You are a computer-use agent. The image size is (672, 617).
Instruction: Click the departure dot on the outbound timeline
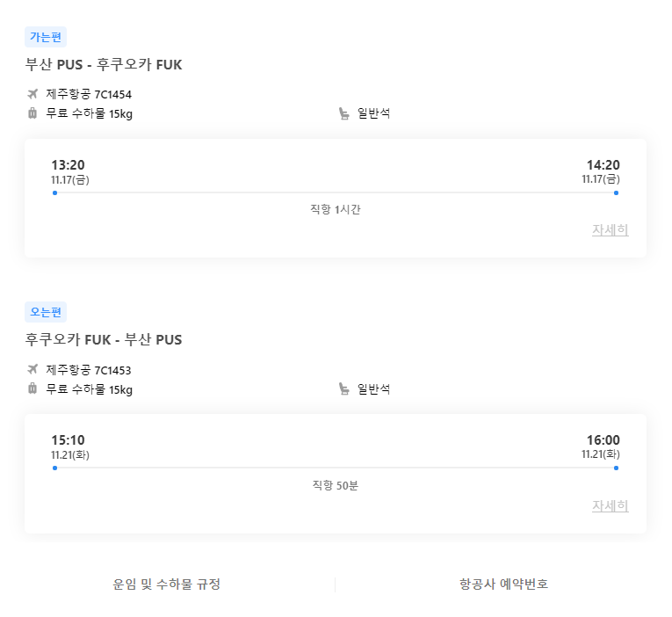coord(54,192)
